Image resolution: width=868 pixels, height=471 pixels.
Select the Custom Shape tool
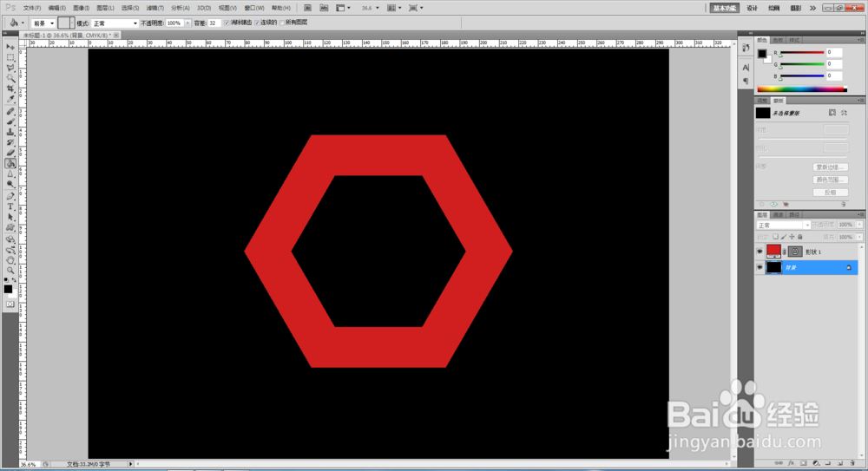pyautogui.click(x=10, y=228)
